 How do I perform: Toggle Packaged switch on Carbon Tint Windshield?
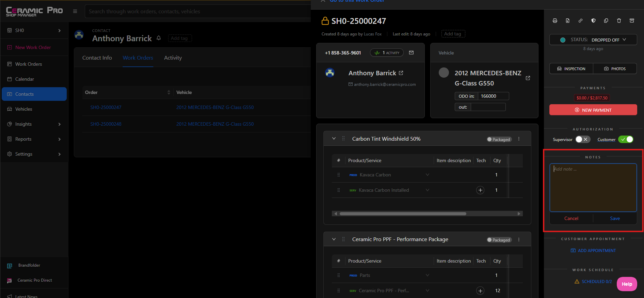(x=499, y=139)
